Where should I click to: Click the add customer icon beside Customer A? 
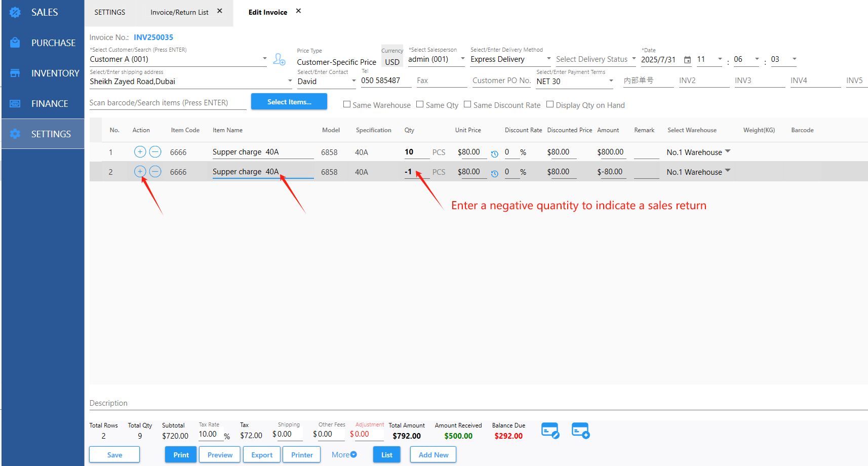coord(279,59)
